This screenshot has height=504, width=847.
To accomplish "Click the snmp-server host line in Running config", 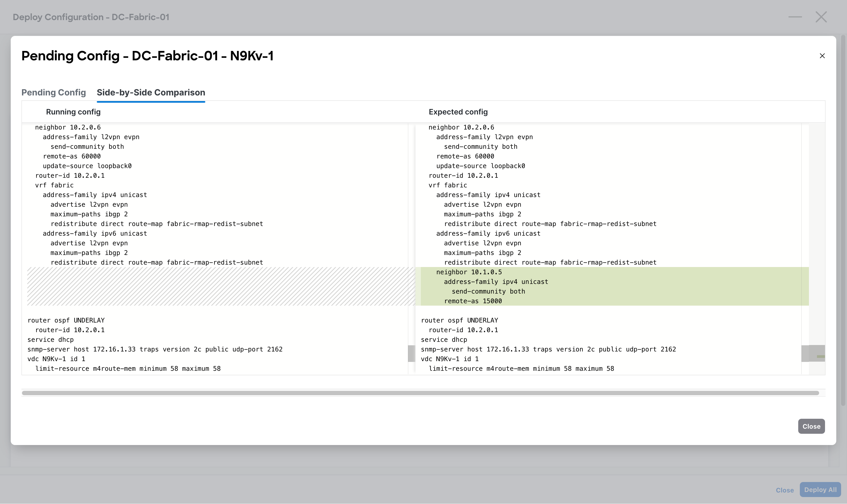I will (155, 349).
